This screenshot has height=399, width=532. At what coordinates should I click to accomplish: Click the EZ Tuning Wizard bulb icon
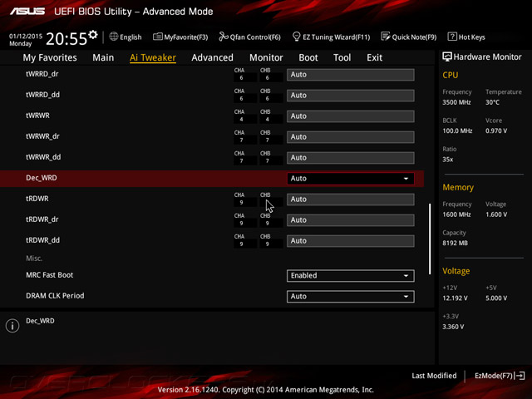296,37
